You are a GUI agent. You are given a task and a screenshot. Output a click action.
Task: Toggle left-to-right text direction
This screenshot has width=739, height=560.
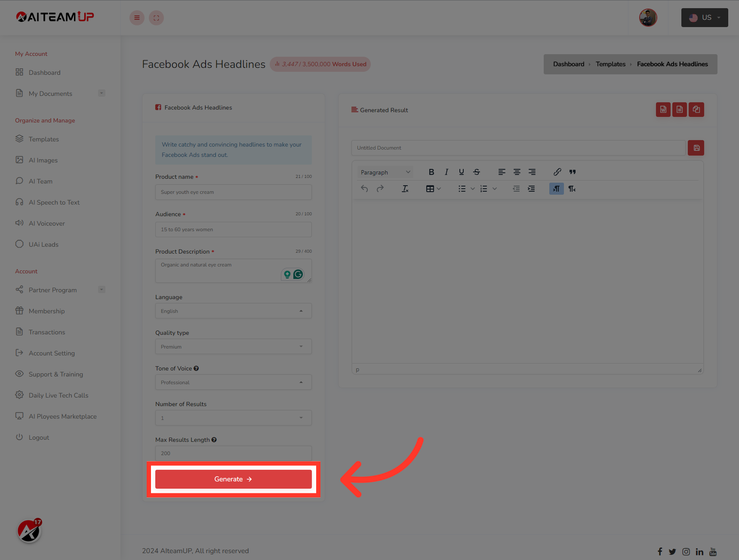[556, 189]
